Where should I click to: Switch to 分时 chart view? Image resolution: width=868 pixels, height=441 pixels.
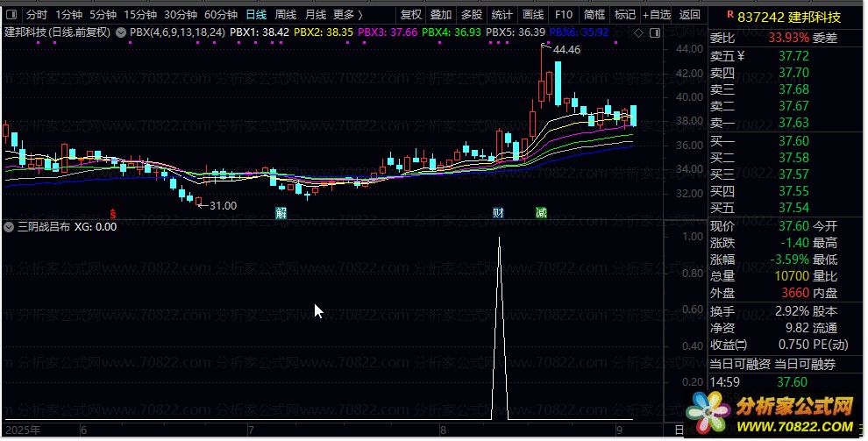pyautogui.click(x=37, y=14)
